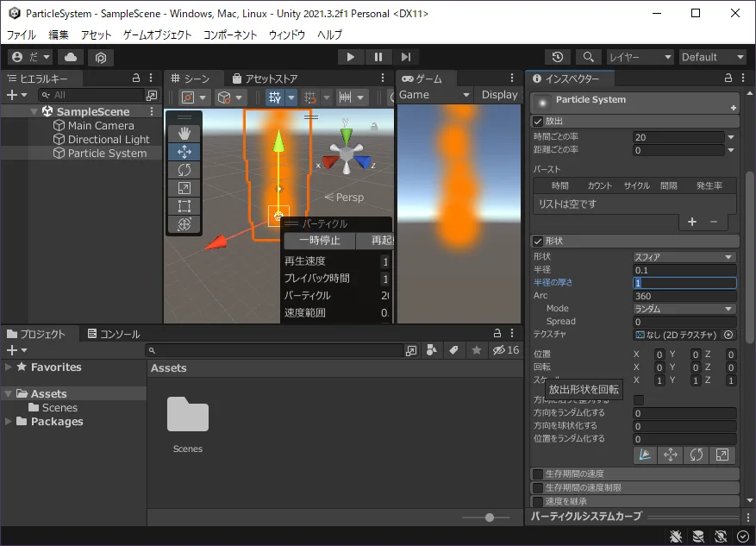Click the shape rotate gizmo icon

pyautogui.click(x=696, y=455)
